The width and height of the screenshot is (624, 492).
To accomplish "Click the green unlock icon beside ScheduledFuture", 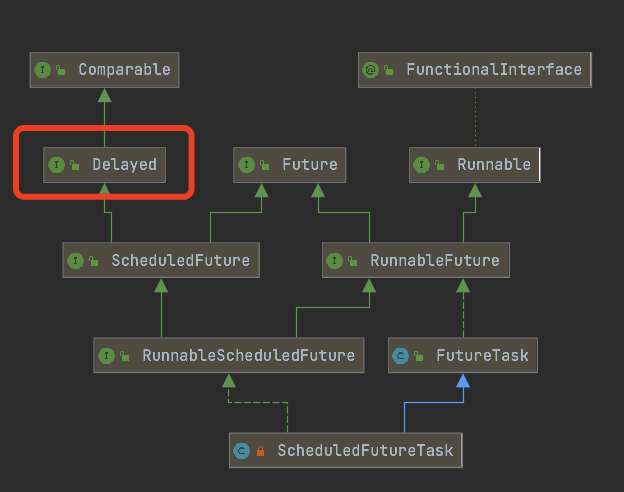I will (94, 261).
